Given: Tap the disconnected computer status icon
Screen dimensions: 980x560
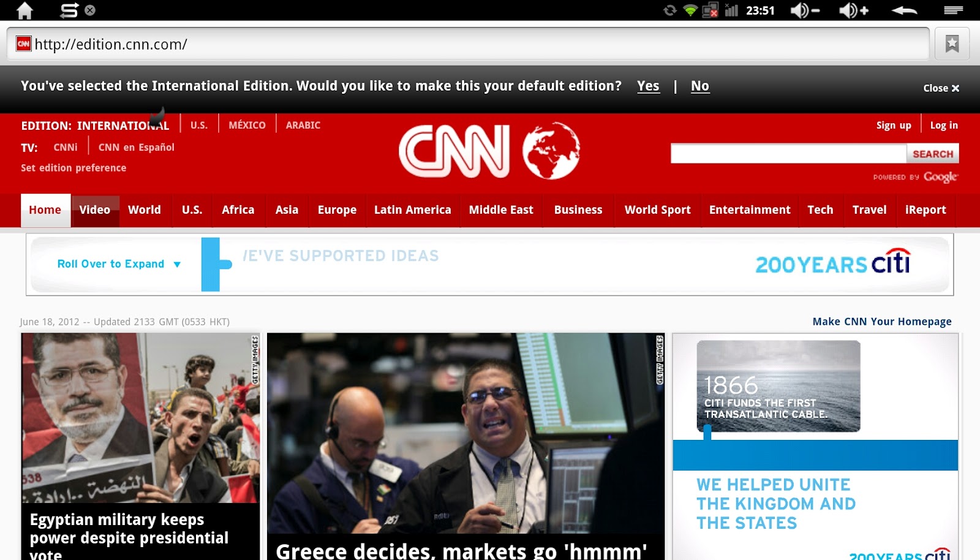Looking at the screenshot, I should [710, 10].
